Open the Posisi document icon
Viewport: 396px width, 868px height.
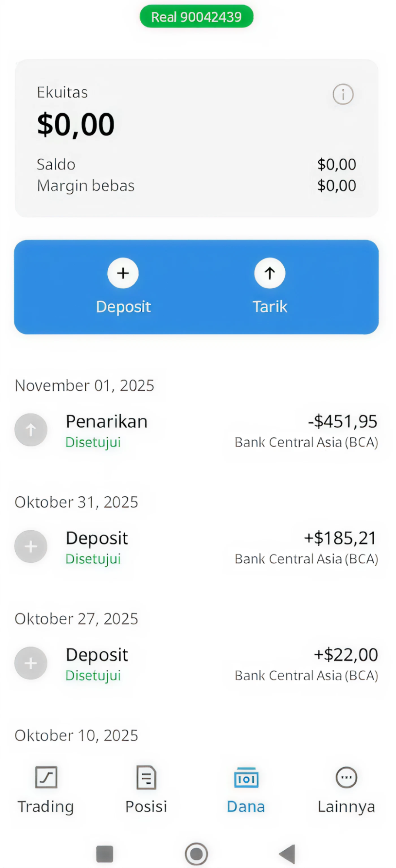(146, 777)
